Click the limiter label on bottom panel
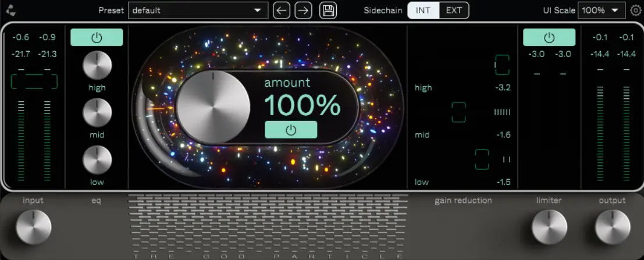 549,201
